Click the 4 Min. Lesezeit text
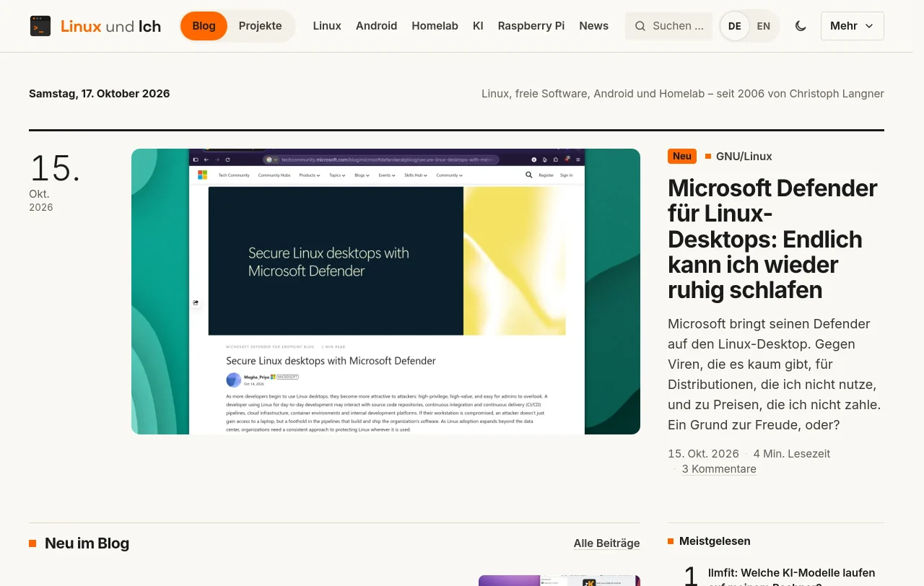This screenshot has width=924, height=586. 792,454
